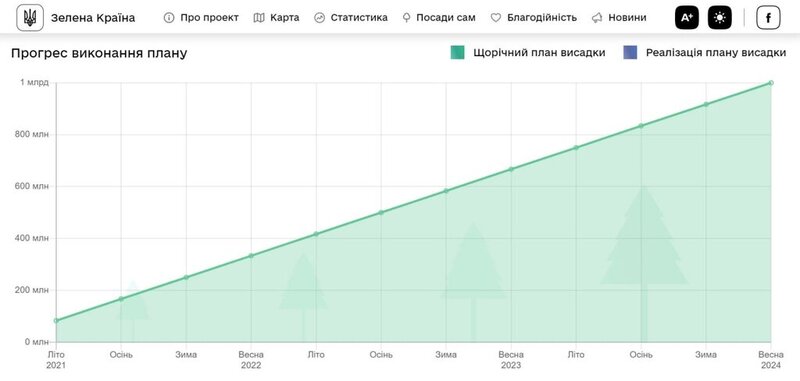Toggle blue Реалізація плану висадки legend swatch

pyautogui.click(x=630, y=53)
